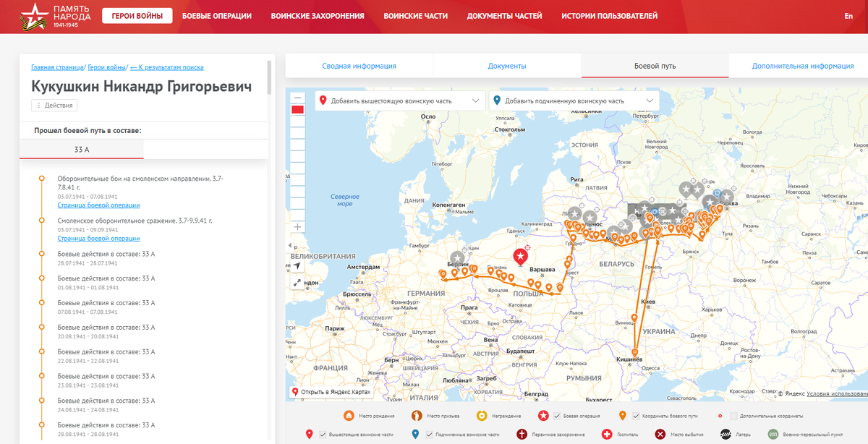Viewport: 868px width, 444px height.
Task: Click the Место рождения legend icon
Action: 349,416
